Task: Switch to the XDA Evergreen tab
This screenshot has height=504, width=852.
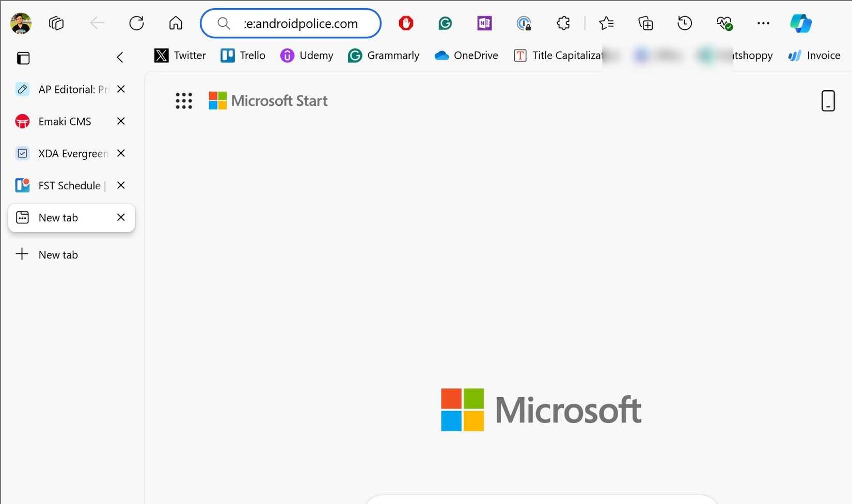Action: [x=72, y=154]
